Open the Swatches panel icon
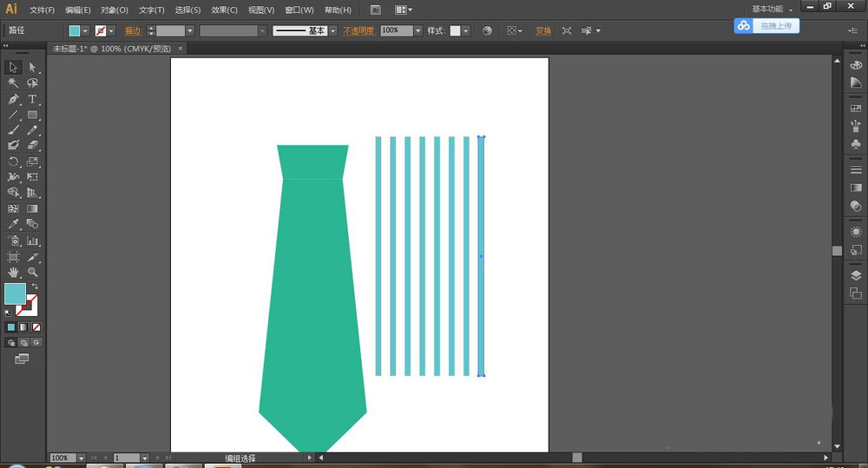This screenshot has width=868, height=468. coord(856,109)
